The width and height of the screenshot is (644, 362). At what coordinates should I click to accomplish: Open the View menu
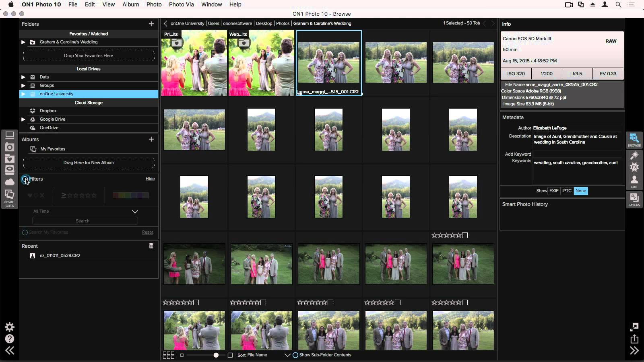coord(108,4)
